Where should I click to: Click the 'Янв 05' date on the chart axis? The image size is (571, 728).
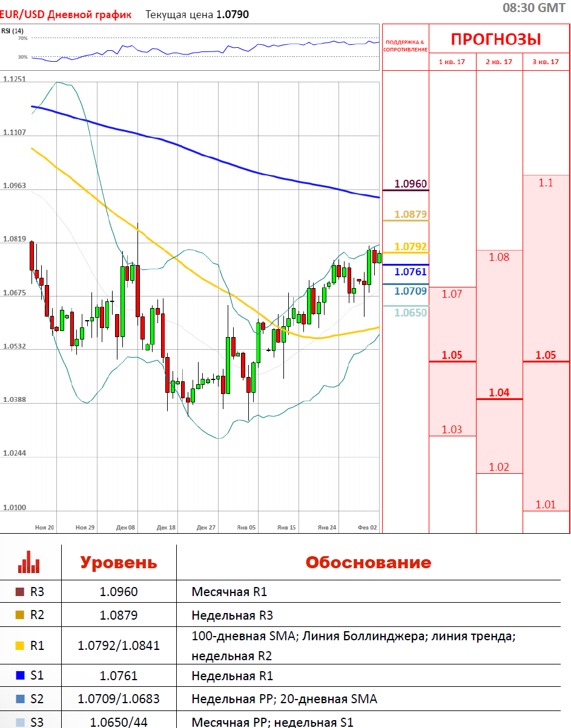click(246, 528)
